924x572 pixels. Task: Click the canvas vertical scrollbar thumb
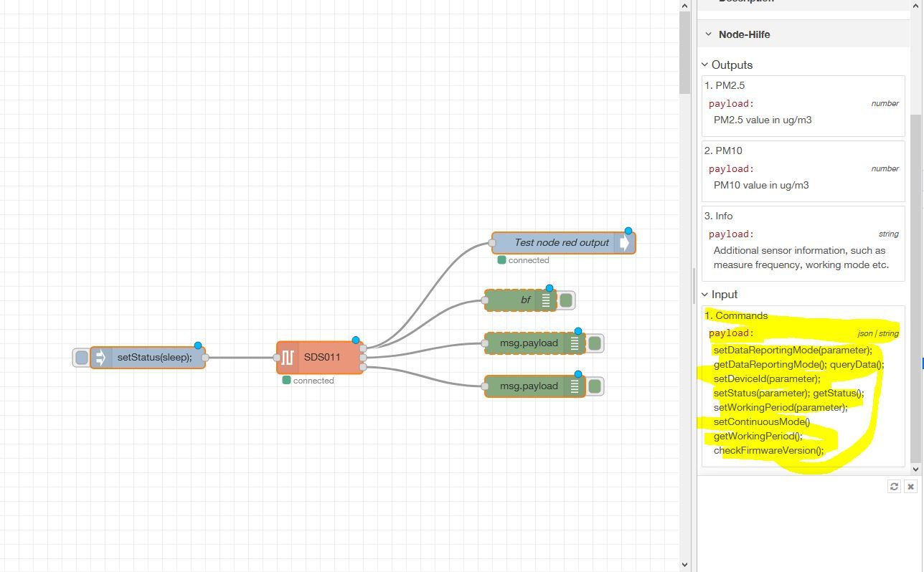tap(685, 52)
